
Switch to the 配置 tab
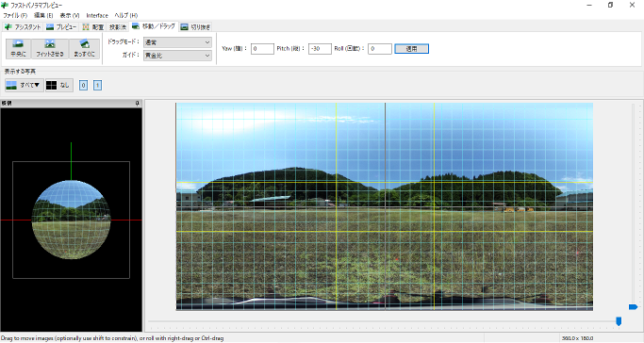[93, 27]
